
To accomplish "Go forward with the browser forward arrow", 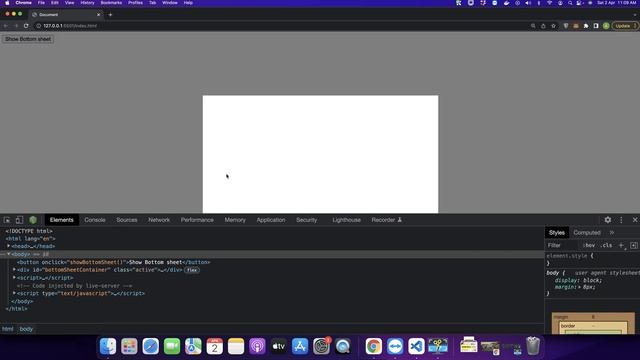I will pyautogui.click(x=16, y=26).
